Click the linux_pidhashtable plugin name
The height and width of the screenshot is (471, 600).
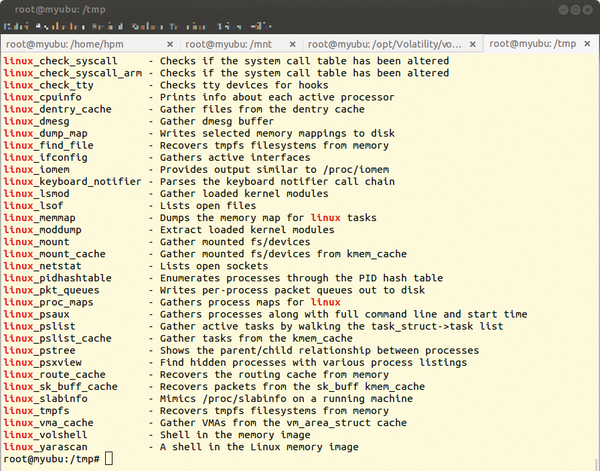57,278
